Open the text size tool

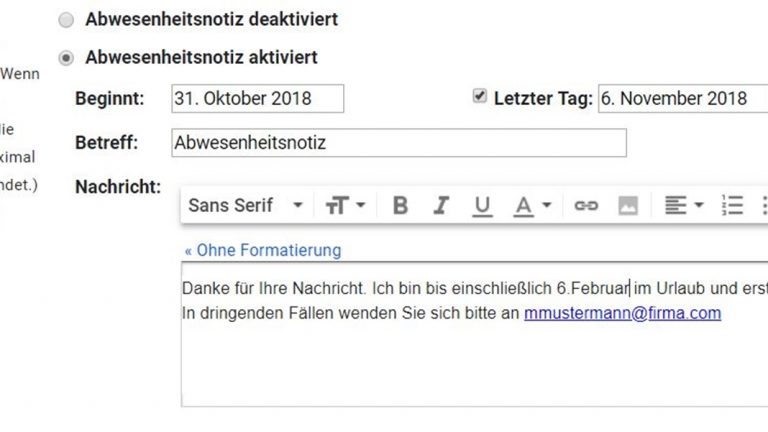(x=336, y=206)
